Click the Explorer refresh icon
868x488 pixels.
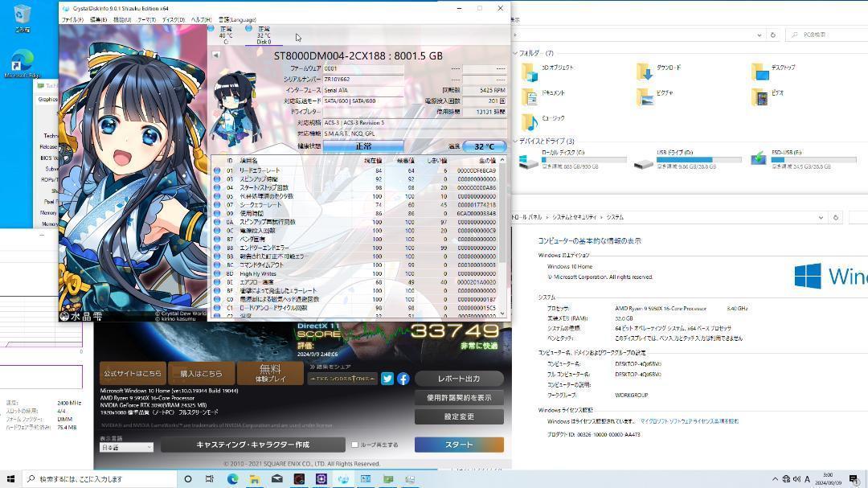(x=773, y=35)
